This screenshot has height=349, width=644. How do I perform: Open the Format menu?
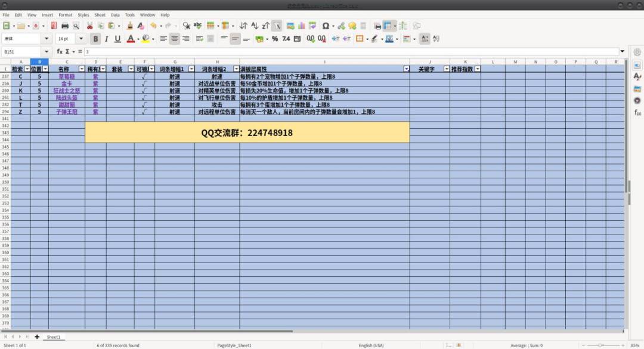click(x=66, y=15)
